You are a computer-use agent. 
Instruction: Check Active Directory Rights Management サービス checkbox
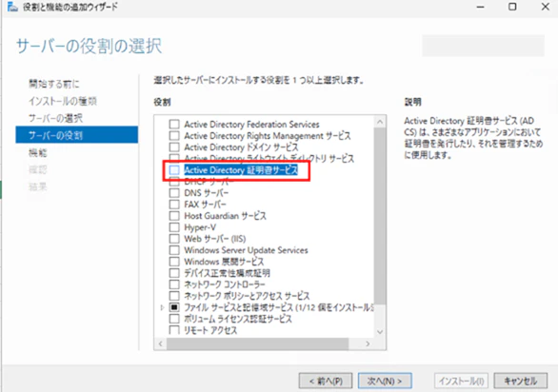coord(174,135)
